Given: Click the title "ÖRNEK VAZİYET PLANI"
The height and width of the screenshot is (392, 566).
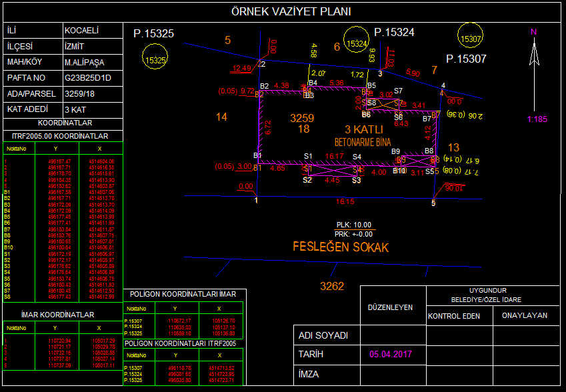Looking at the screenshot, I should coord(291,11).
